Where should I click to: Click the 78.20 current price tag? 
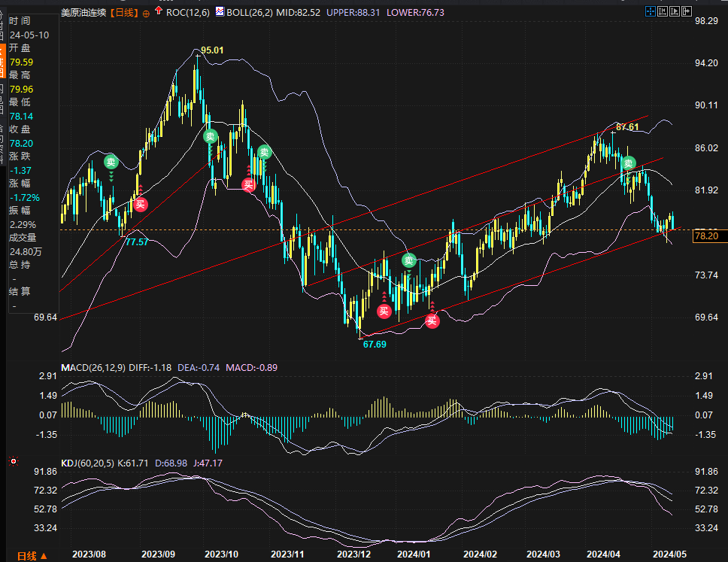tap(708, 236)
